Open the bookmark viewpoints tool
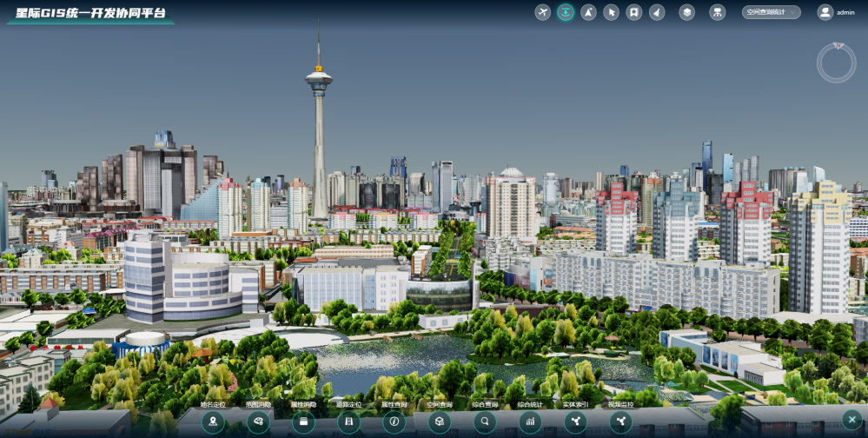Viewport: 868px width, 438px height. pos(634,12)
